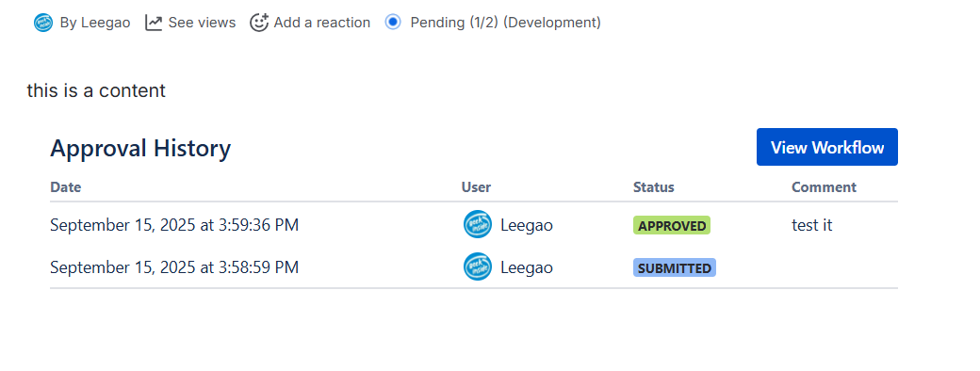Click the author avatar beside By Leegao
This screenshot has height=371, width=980.
coord(43,24)
